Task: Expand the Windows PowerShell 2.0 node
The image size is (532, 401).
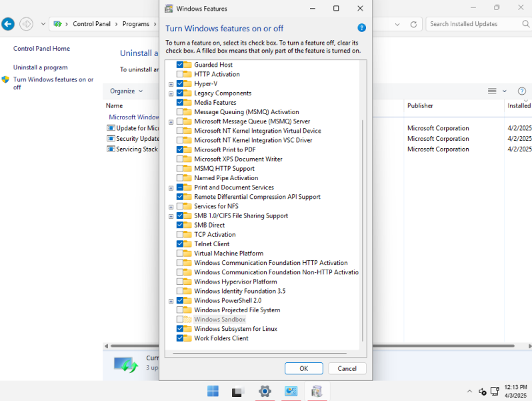Action: tap(171, 301)
